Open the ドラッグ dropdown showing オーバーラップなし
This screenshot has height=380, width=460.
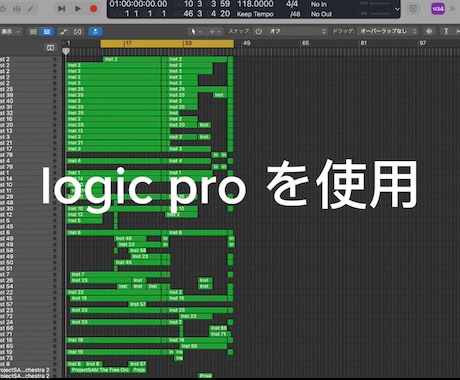click(388, 31)
